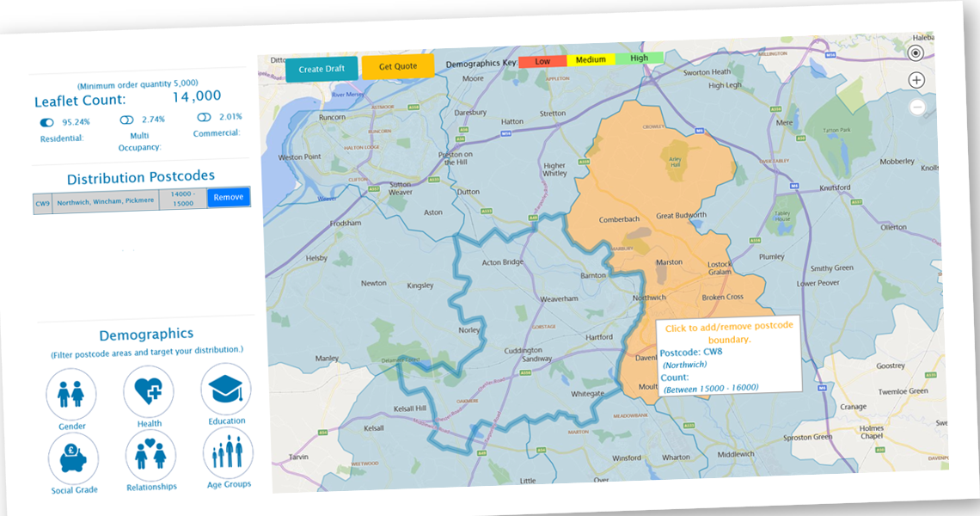Image resolution: width=980 pixels, height=516 pixels.
Task: Zoom out using the map minus icon
Action: (917, 106)
